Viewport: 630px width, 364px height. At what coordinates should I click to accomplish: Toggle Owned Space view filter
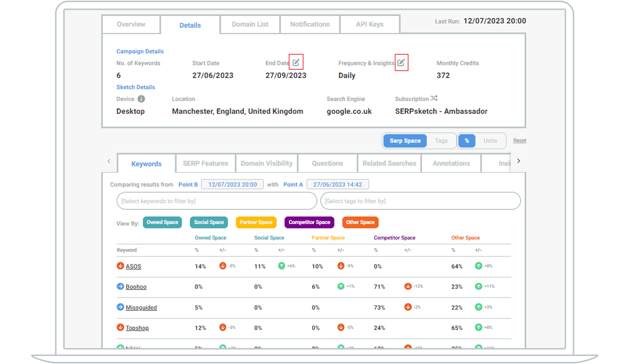click(x=162, y=222)
